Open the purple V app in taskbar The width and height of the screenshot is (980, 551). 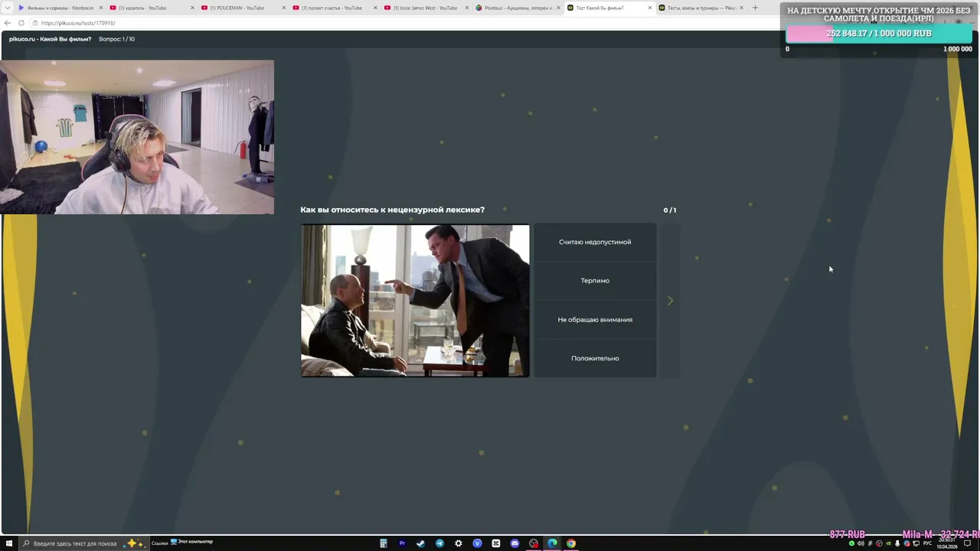pos(477,543)
